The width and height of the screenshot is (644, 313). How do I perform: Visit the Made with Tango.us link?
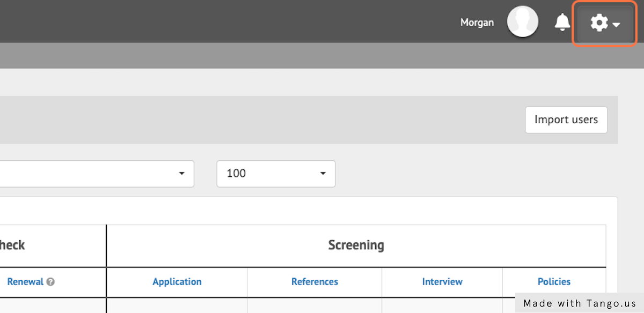tap(579, 303)
